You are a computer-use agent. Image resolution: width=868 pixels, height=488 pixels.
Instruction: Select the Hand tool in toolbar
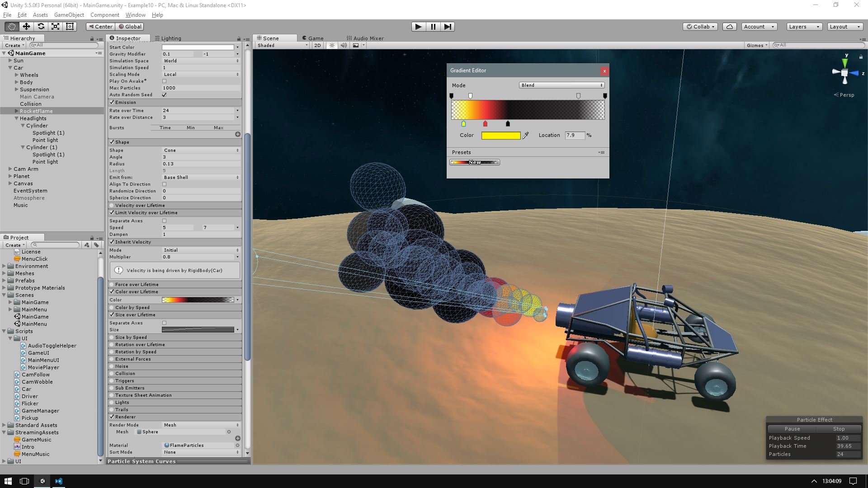(12, 27)
